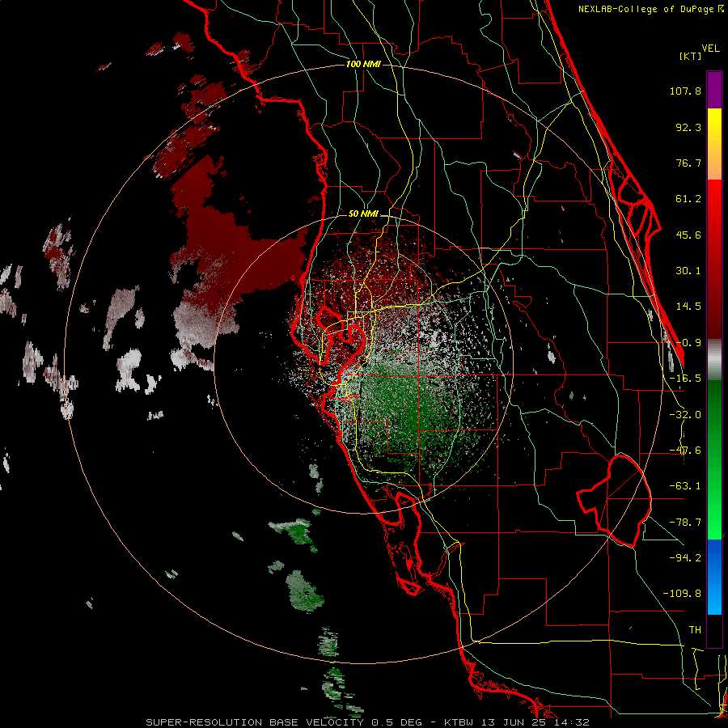Click the Lake Okeechobee outline on map
The width and height of the screenshot is (728, 728).
click(614, 501)
